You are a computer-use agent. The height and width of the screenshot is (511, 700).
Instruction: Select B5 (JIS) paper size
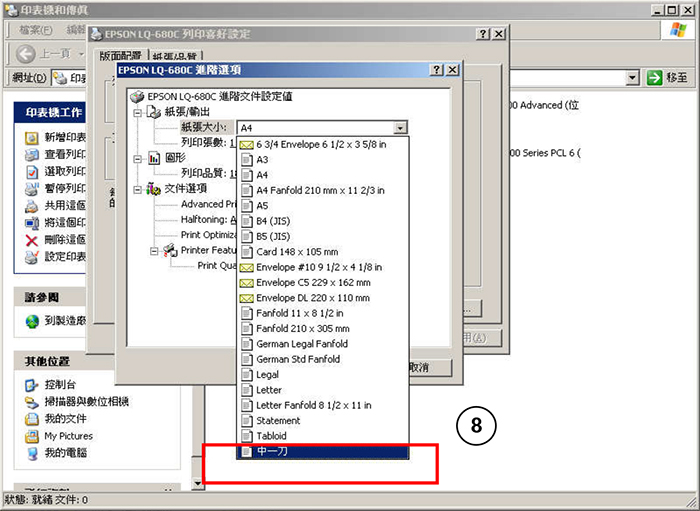tap(322, 237)
